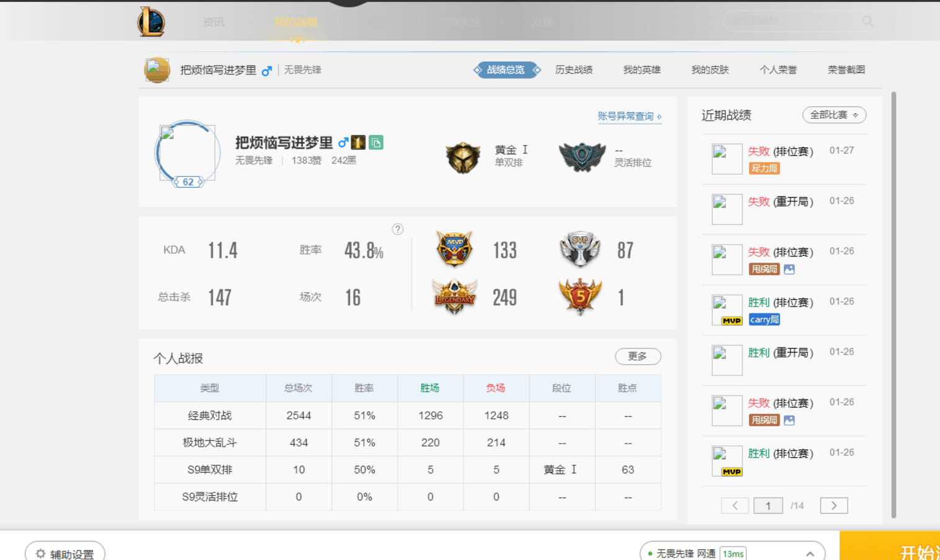Select the 荣誉截图 tab
Viewport: 940px width, 560px height.
coord(846,70)
